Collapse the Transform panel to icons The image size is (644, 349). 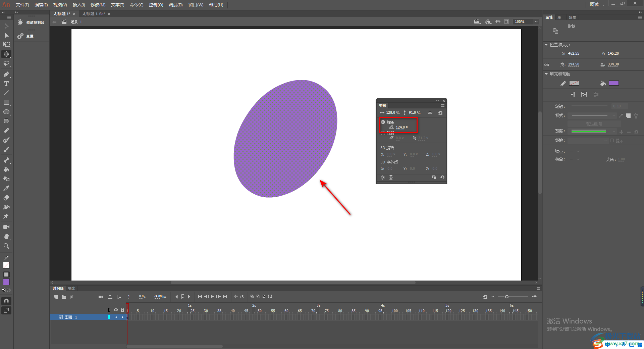(x=437, y=101)
